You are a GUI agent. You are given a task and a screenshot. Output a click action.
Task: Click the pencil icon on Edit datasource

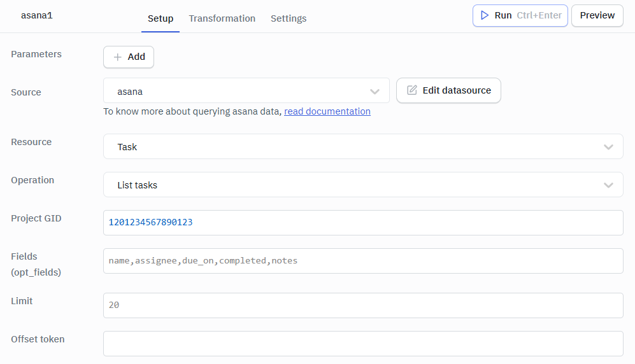412,90
